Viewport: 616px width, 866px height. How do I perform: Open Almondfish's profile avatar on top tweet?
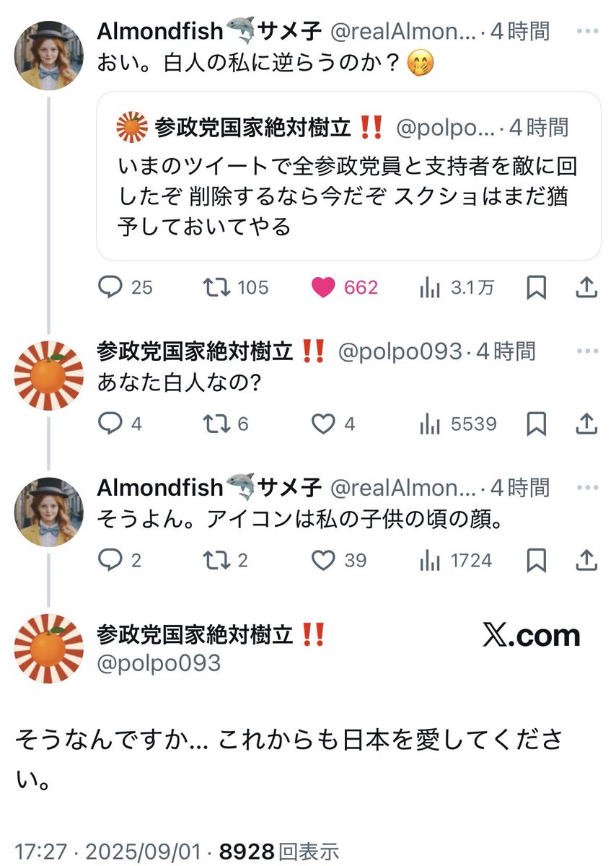tap(49, 56)
